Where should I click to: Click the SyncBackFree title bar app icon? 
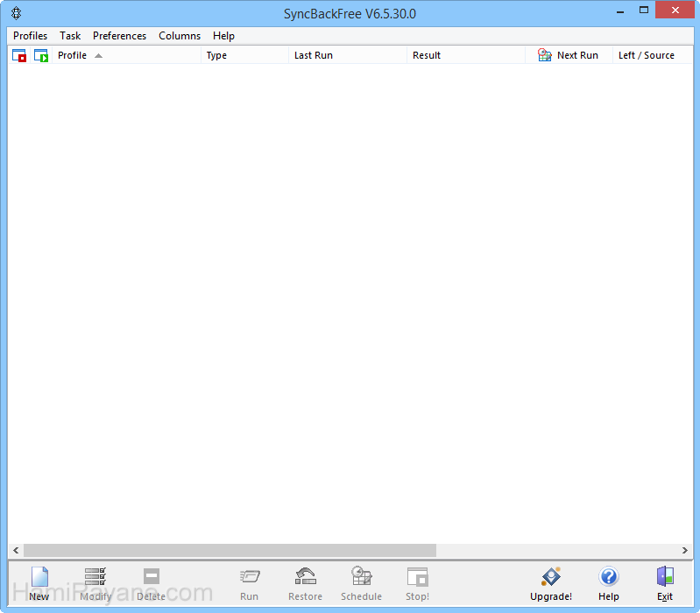tap(17, 13)
